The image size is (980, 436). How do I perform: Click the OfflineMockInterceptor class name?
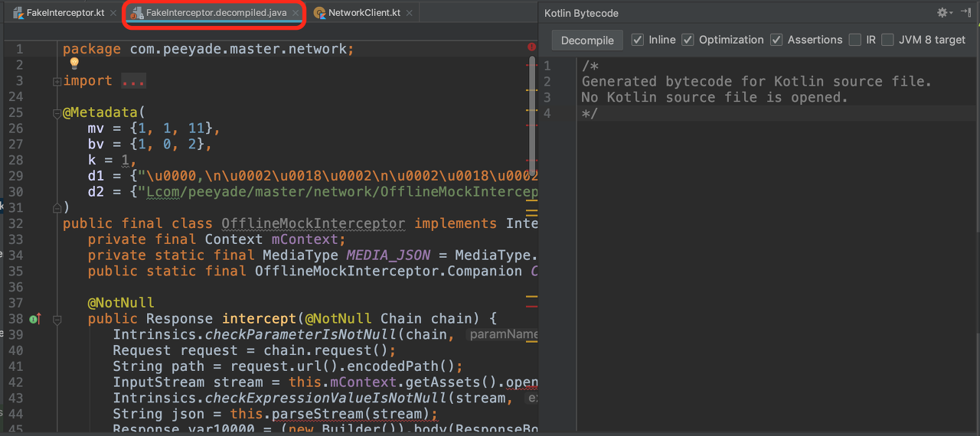313,223
